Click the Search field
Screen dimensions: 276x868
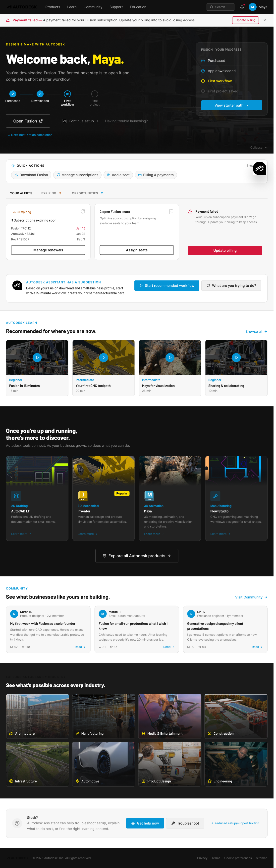click(220, 7)
